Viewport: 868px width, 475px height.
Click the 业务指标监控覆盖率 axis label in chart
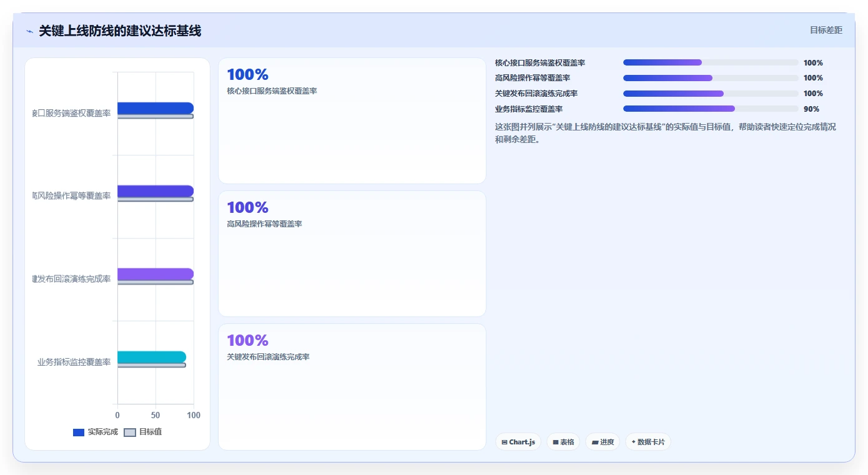pyautogui.click(x=74, y=362)
